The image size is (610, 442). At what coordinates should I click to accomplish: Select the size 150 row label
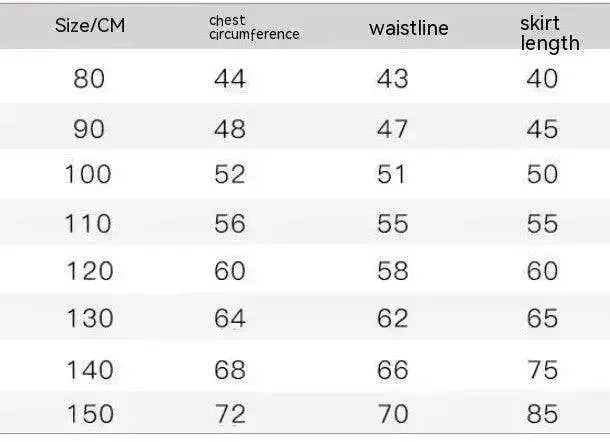point(89,413)
